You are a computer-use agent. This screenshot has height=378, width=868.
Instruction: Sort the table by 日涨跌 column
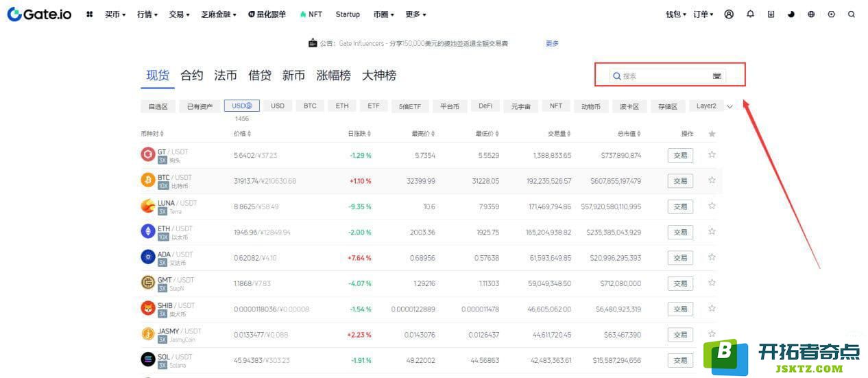361,134
